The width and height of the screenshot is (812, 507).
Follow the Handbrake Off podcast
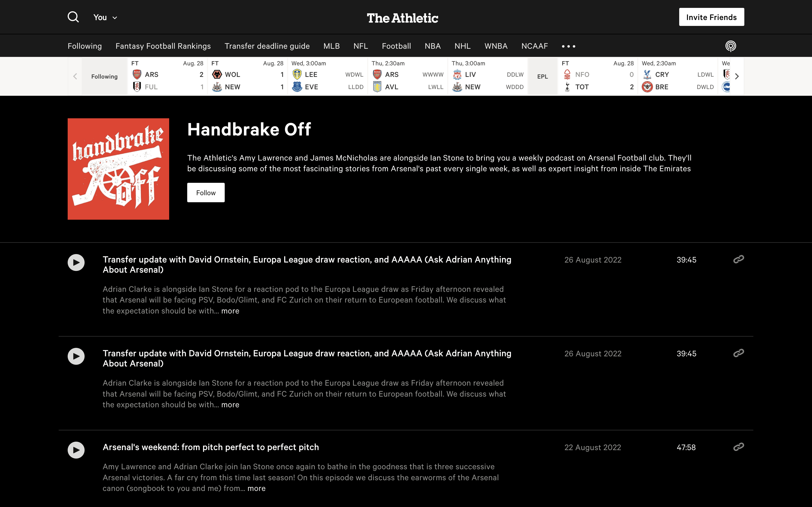[x=206, y=192]
